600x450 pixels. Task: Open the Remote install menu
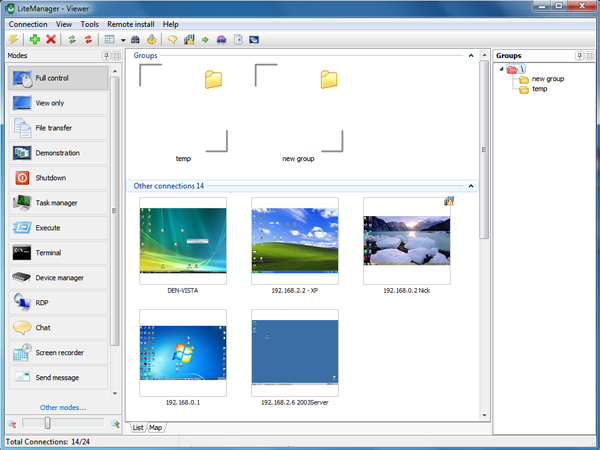point(130,24)
